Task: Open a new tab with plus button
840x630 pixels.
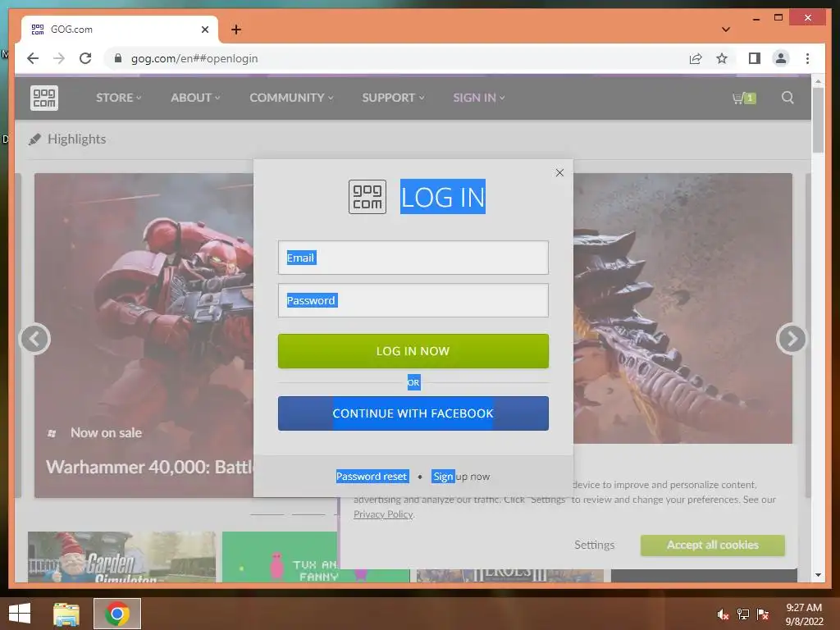Action: (x=236, y=30)
